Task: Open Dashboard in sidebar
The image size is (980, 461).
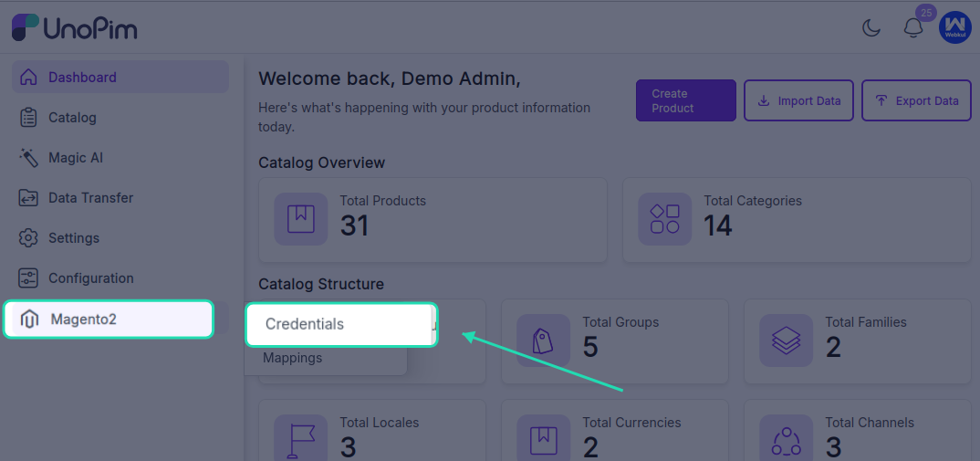Action: pyautogui.click(x=120, y=77)
